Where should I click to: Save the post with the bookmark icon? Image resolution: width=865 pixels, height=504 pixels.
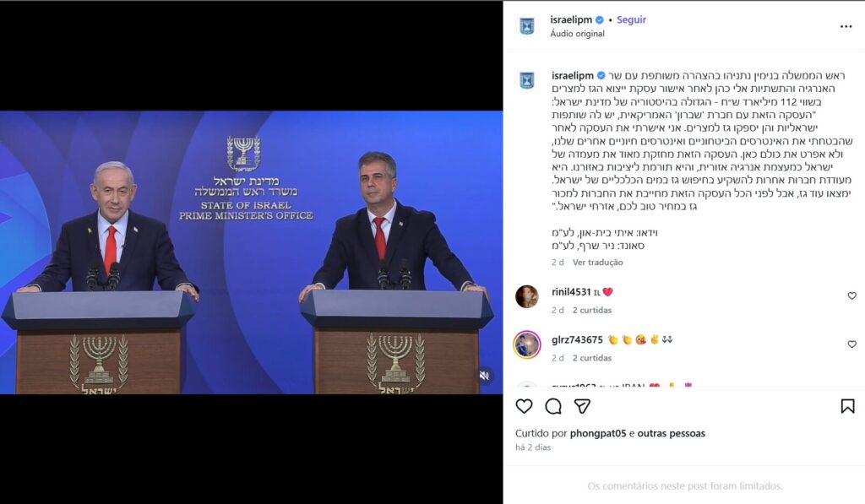click(847, 406)
